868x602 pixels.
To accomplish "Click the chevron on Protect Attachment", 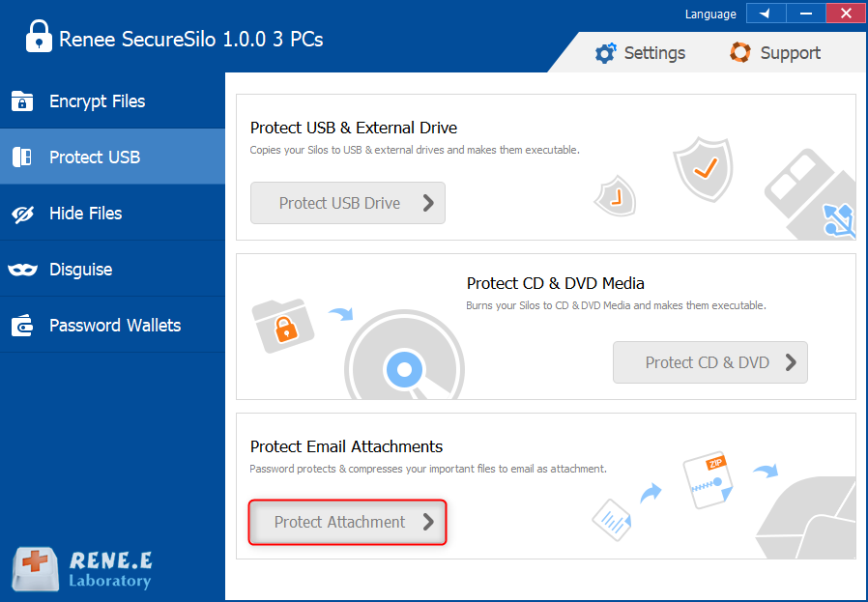I will (428, 522).
